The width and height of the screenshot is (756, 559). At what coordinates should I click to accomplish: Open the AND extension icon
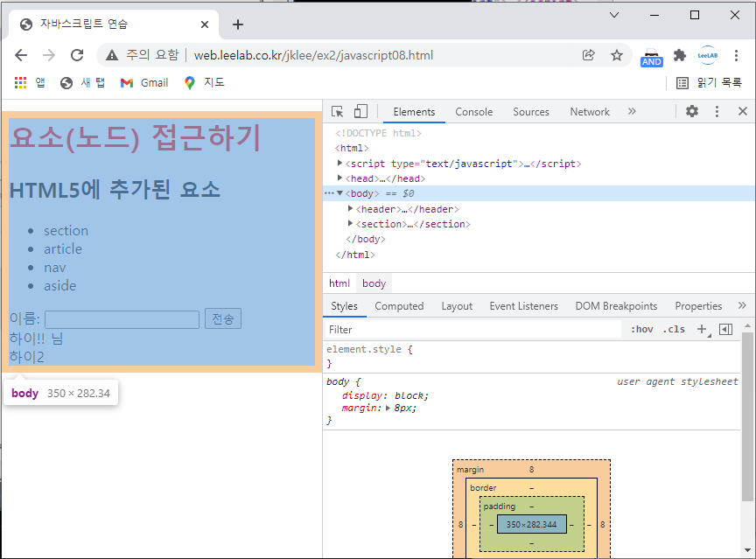[651, 58]
